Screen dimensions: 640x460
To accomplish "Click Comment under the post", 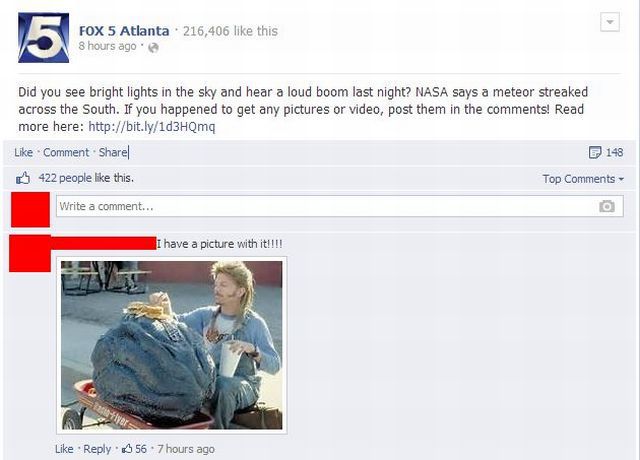I will [x=66, y=152].
